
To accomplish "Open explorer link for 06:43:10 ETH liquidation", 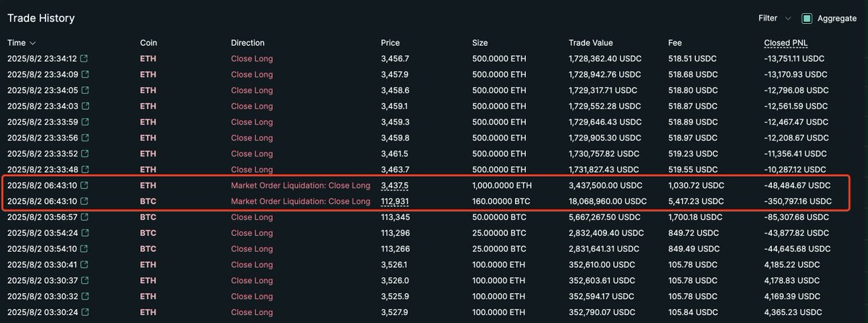I will click(x=85, y=185).
